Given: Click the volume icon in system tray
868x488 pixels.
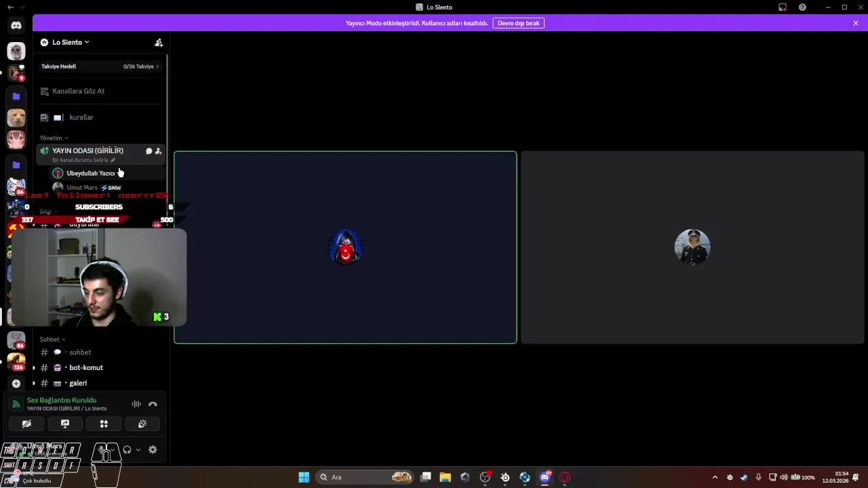Looking at the screenshot, I should 784,477.
